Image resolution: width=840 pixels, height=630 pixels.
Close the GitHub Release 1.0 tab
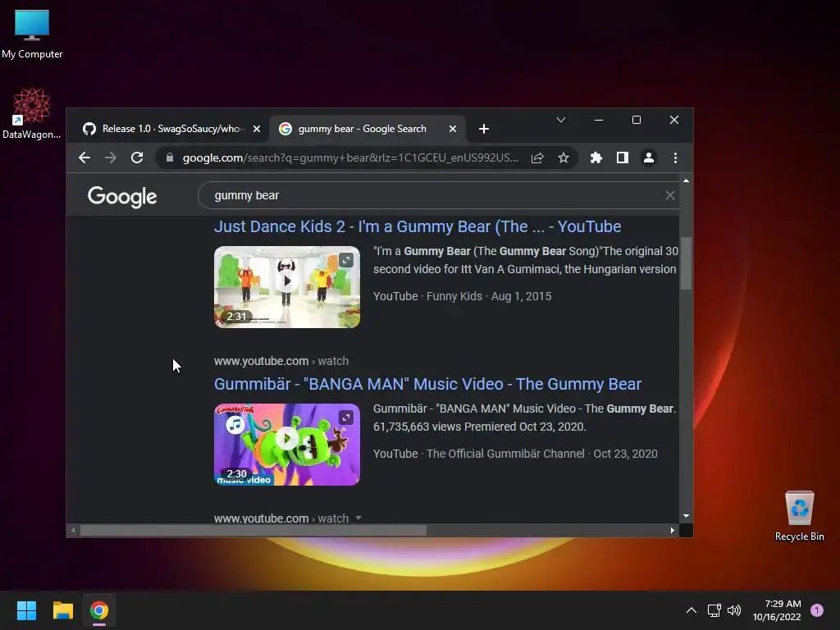point(257,129)
